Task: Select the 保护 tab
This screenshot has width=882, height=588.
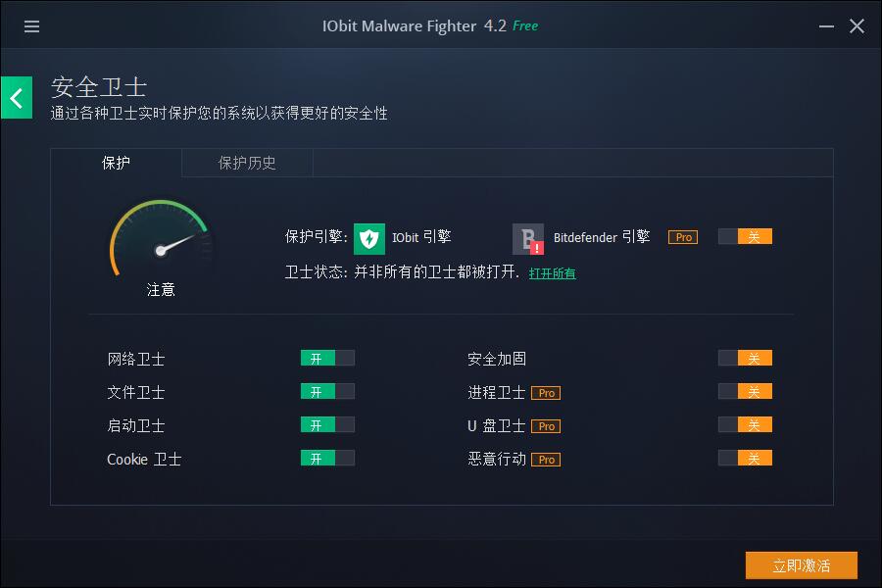Action: (x=116, y=164)
